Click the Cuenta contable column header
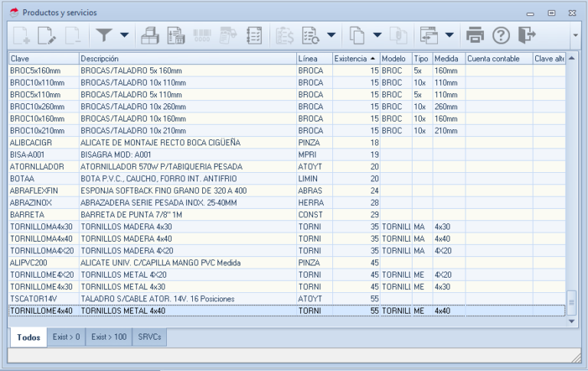The image size is (588, 371). pyautogui.click(x=499, y=59)
